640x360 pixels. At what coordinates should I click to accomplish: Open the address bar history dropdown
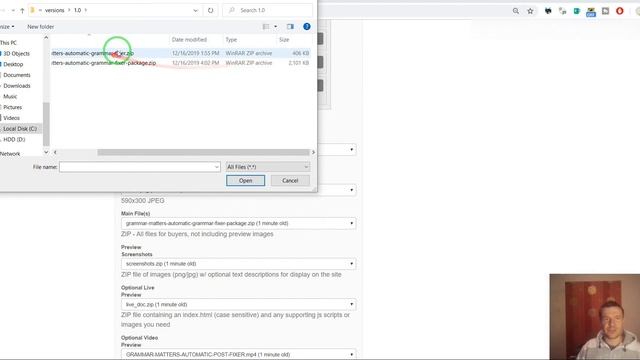pos(196,10)
